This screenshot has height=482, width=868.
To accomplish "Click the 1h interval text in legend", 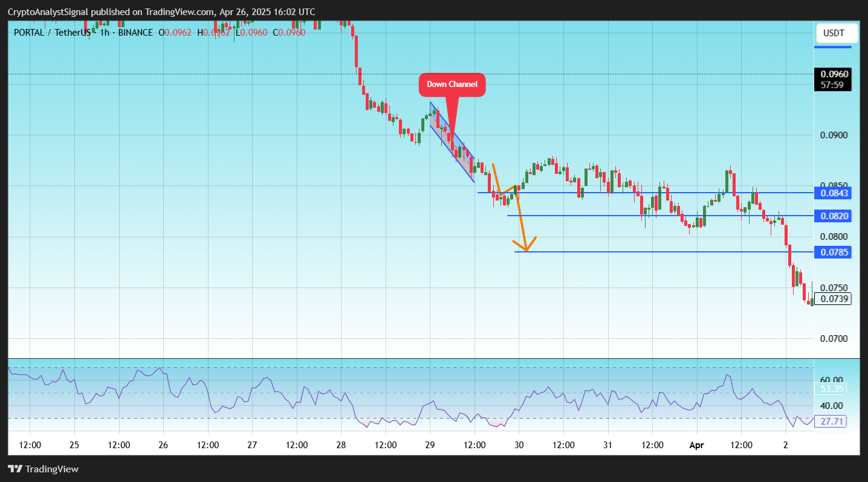I will [105, 33].
